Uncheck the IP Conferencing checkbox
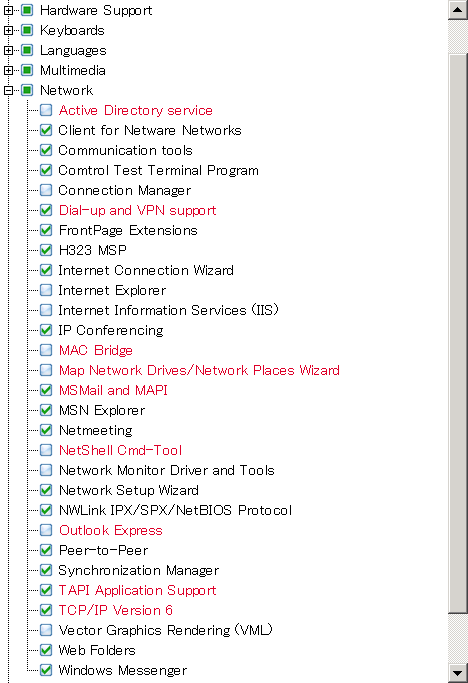Screen dimensions: 468x683 point(46,330)
